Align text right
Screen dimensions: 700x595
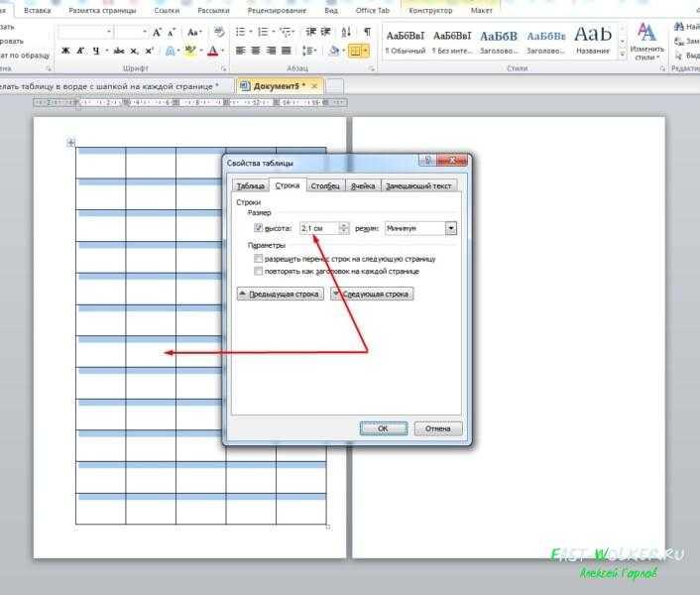271,51
